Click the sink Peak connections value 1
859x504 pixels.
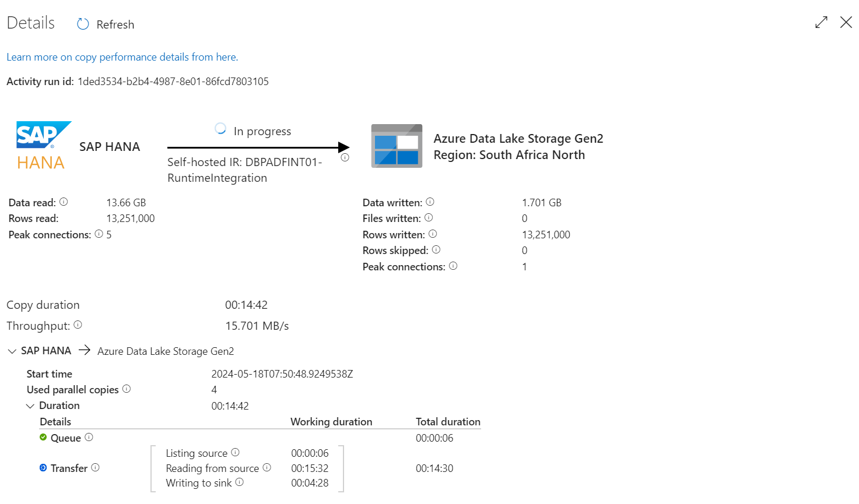click(x=524, y=267)
